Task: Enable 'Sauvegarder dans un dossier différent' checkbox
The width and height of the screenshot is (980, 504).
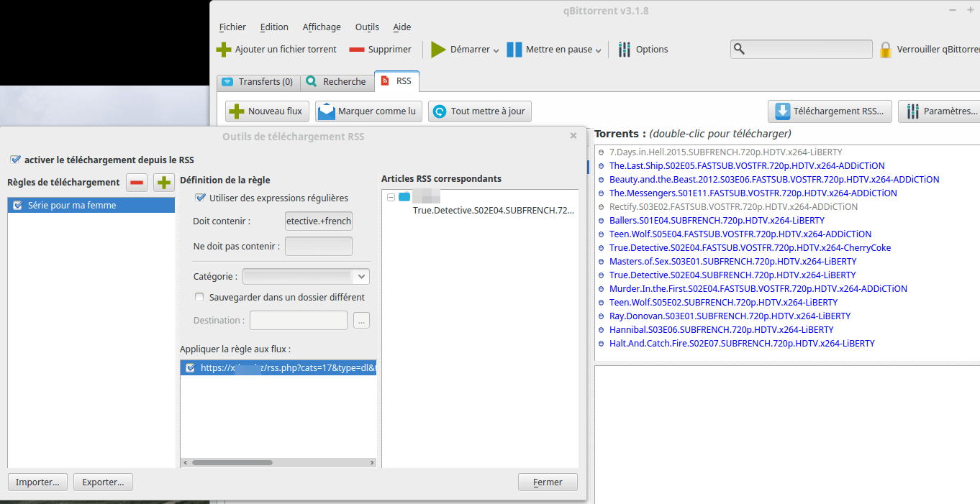Action: point(200,297)
